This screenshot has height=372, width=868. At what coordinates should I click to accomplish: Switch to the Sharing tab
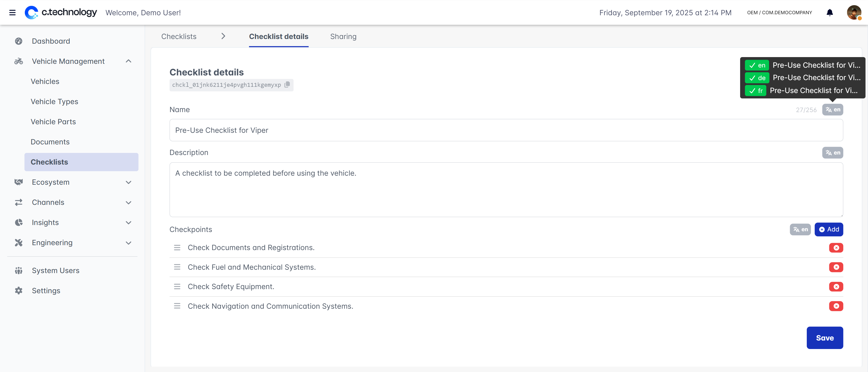tap(343, 36)
